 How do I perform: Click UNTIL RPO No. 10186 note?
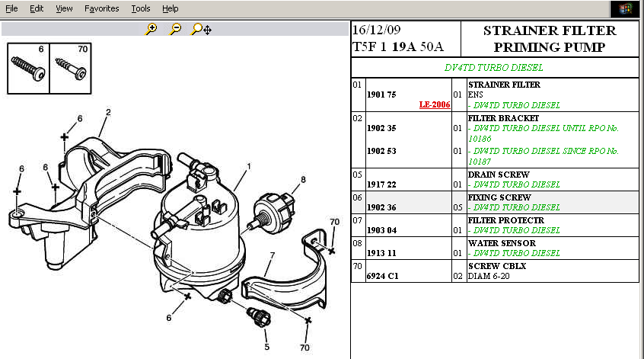click(543, 133)
